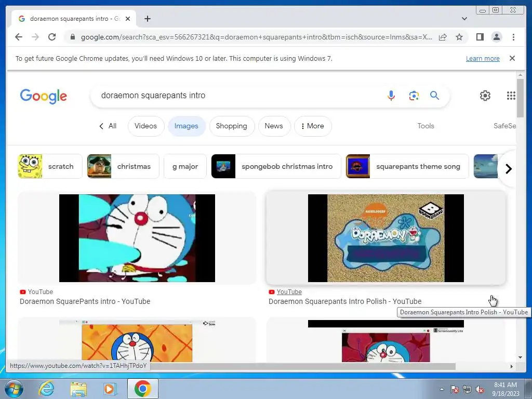Show hidden system tray icons
The height and width of the screenshot is (399, 532).
point(442,389)
